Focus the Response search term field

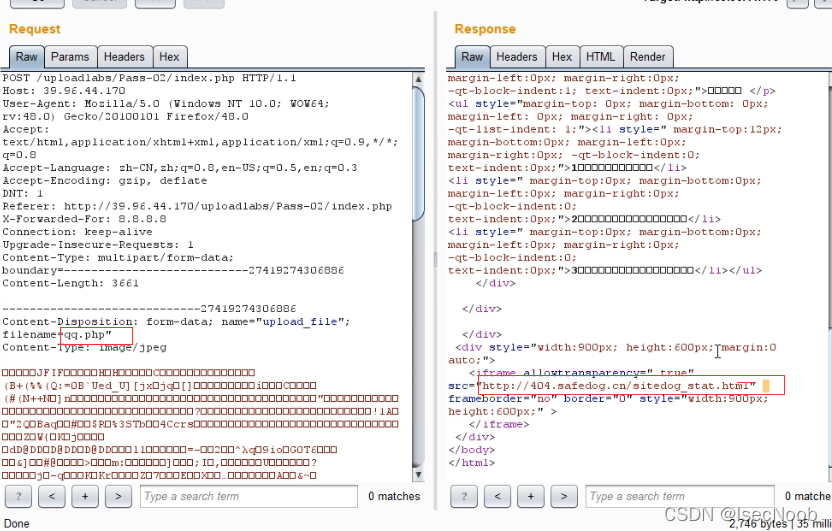pos(680,497)
